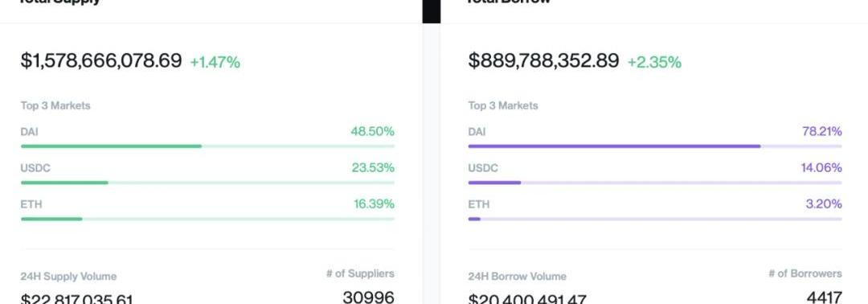Open the USDC borrow market label
This screenshot has width=868, height=304.
pos(483,168)
